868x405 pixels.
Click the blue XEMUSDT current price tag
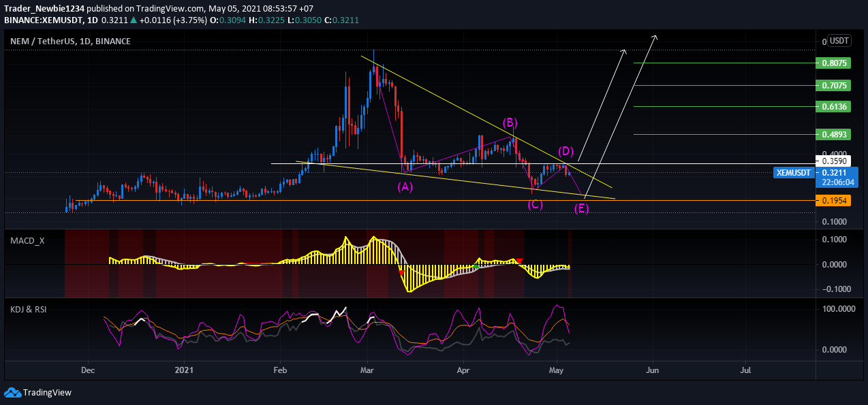click(x=794, y=173)
